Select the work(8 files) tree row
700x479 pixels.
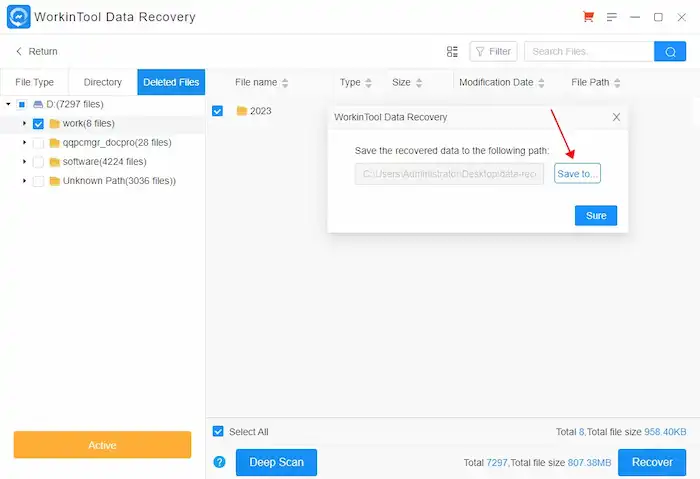pyautogui.click(x=103, y=124)
